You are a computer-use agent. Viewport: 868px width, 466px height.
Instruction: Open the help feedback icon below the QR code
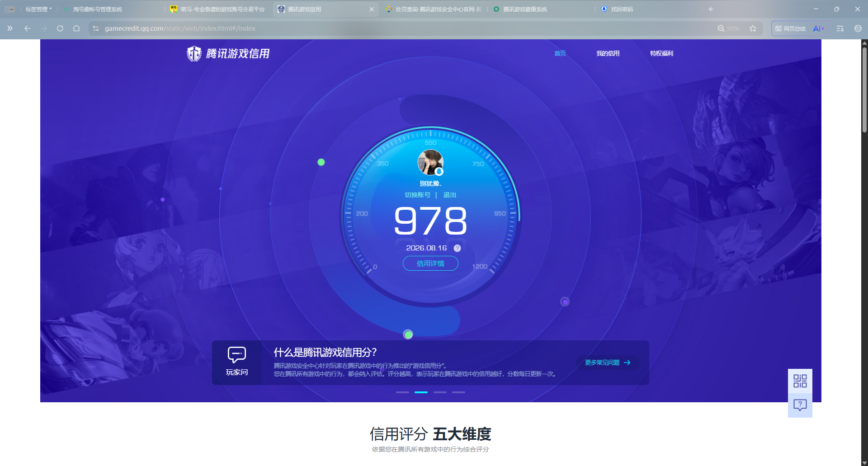pyautogui.click(x=800, y=405)
